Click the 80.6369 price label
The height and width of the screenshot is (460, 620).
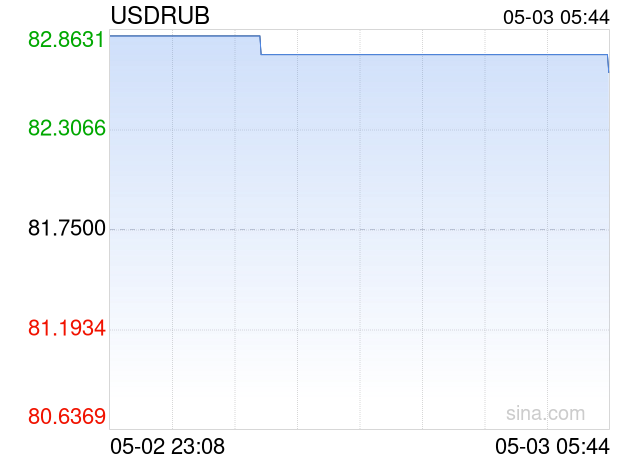pyautogui.click(x=66, y=416)
